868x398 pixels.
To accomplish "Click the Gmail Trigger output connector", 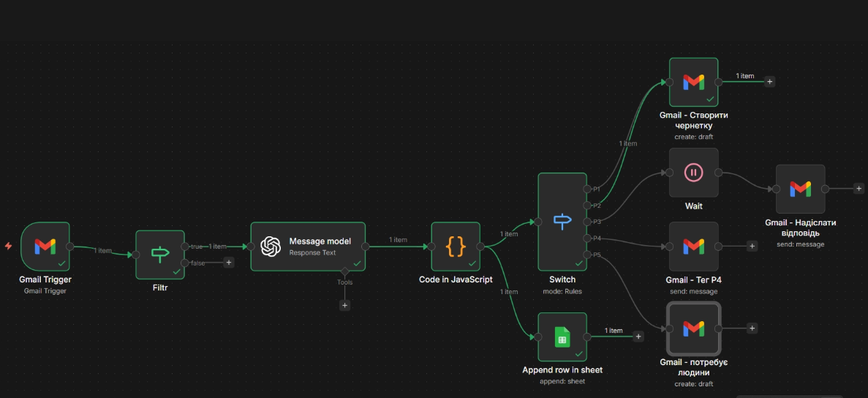I will (x=69, y=247).
